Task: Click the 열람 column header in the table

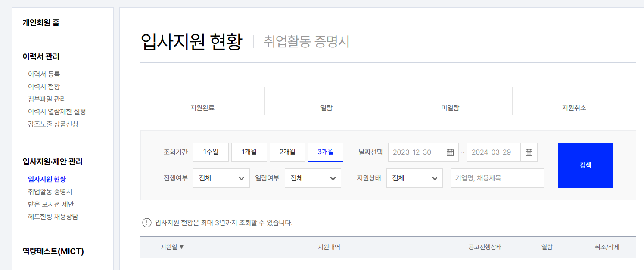Action: tap(547, 247)
